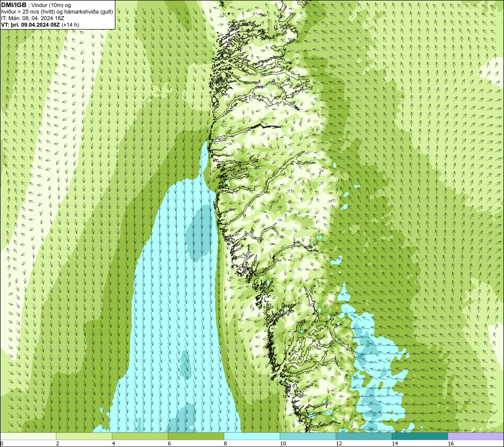The image size is (504, 447).
Task: Click the legend scale label '0'
Action: (2, 443)
